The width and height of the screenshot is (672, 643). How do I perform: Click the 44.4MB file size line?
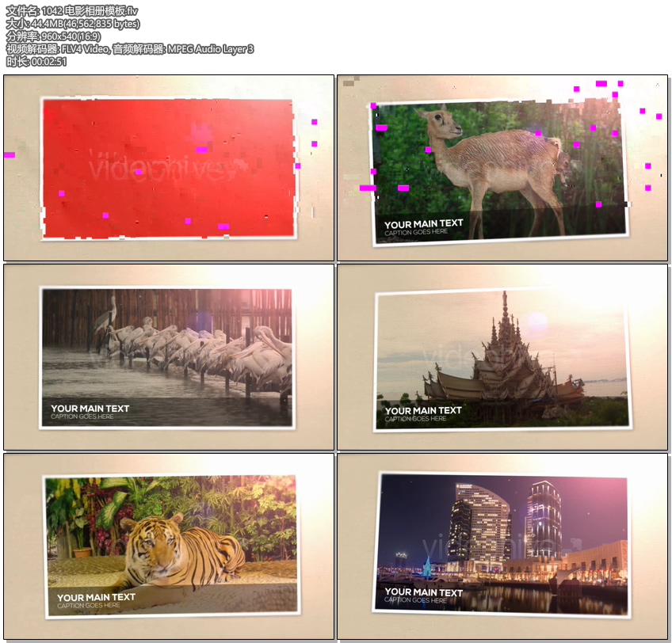(73, 24)
